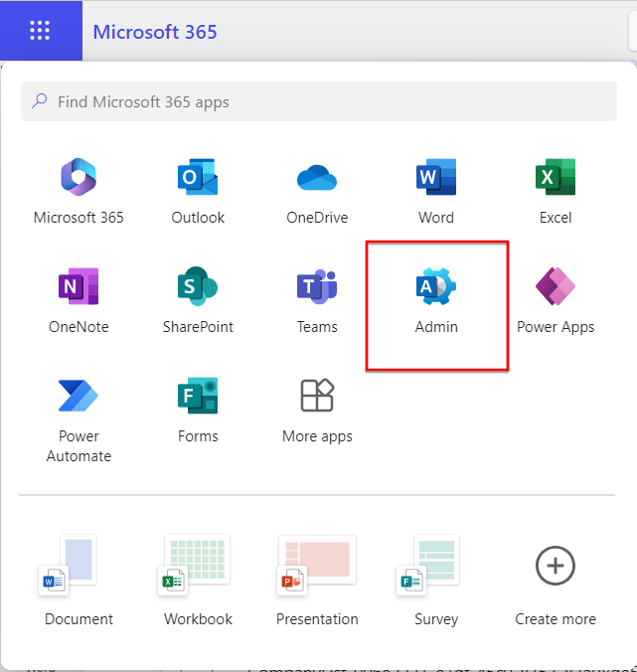Create a new Word Document
This screenshot has width=637, height=672.
click(x=79, y=581)
